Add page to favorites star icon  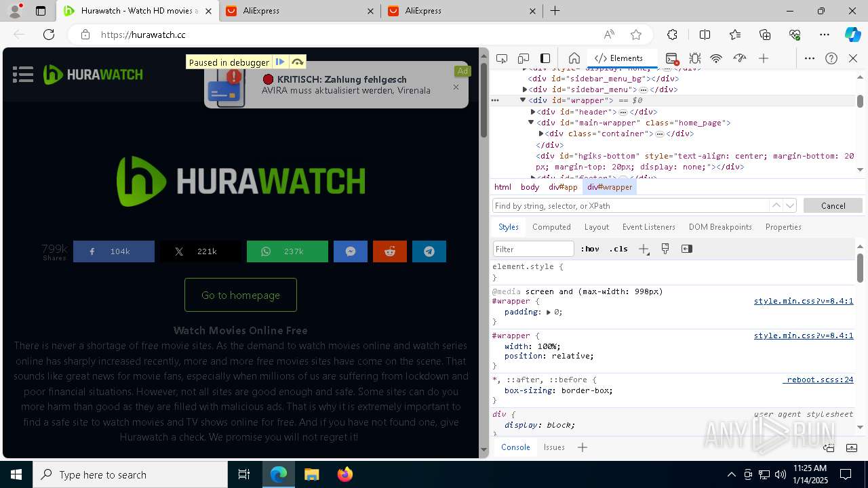click(x=635, y=35)
